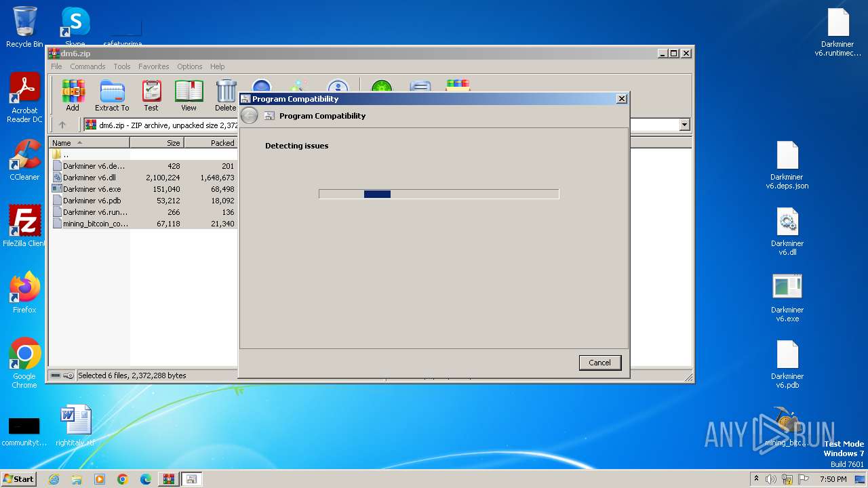868x488 pixels.
Task: Close the Program Compatibility dialog
Action: (621, 99)
